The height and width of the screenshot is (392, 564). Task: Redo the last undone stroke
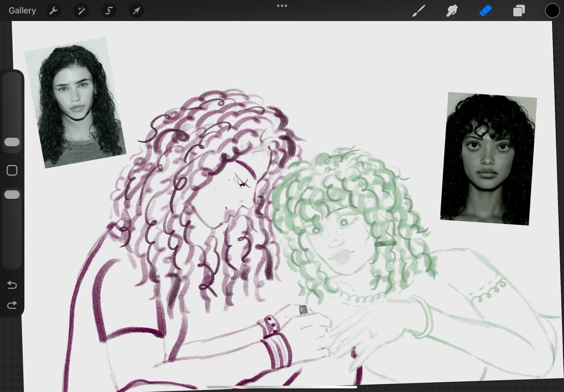tap(12, 305)
